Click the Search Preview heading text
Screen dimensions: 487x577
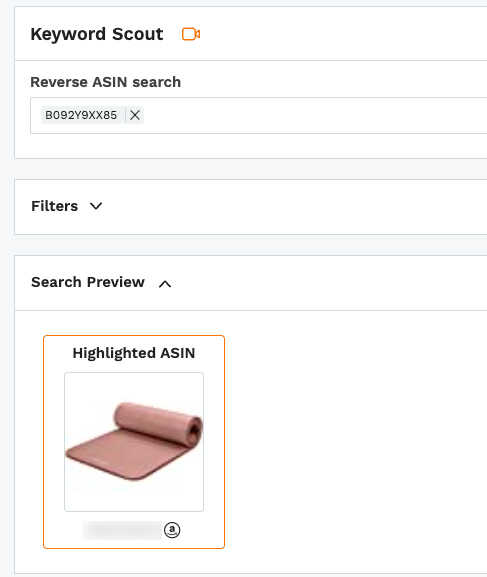(88, 282)
